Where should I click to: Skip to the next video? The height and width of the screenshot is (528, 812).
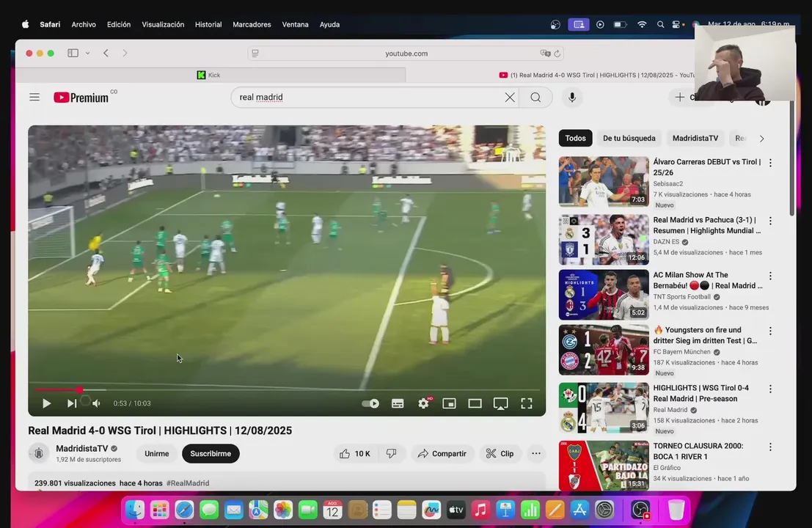click(x=71, y=403)
